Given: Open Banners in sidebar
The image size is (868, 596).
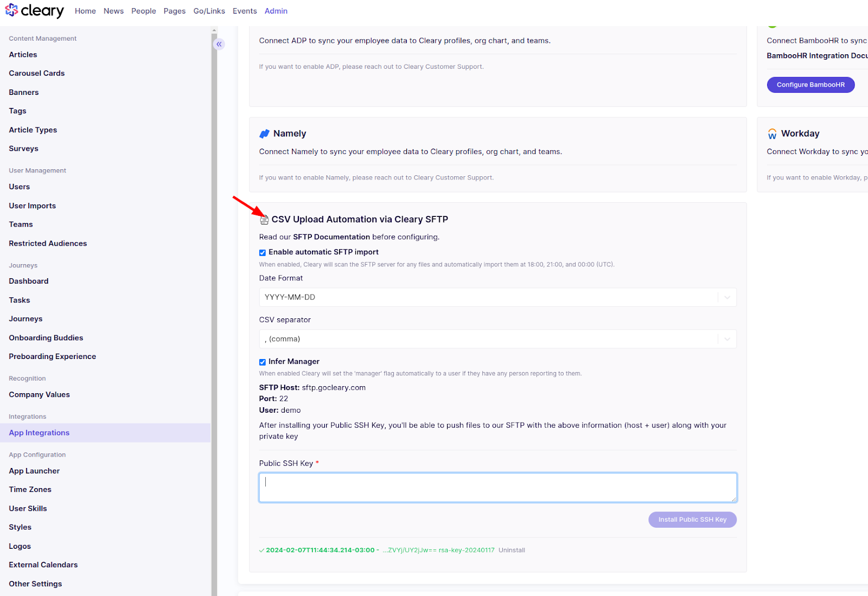Looking at the screenshot, I should point(24,93).
